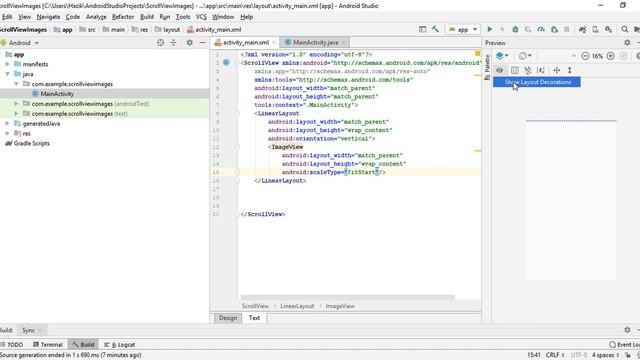Click the magnet/autoconnect icon in Preview toolbar
This screenshot has height=360, width=640.
click(x=527, y=70)
